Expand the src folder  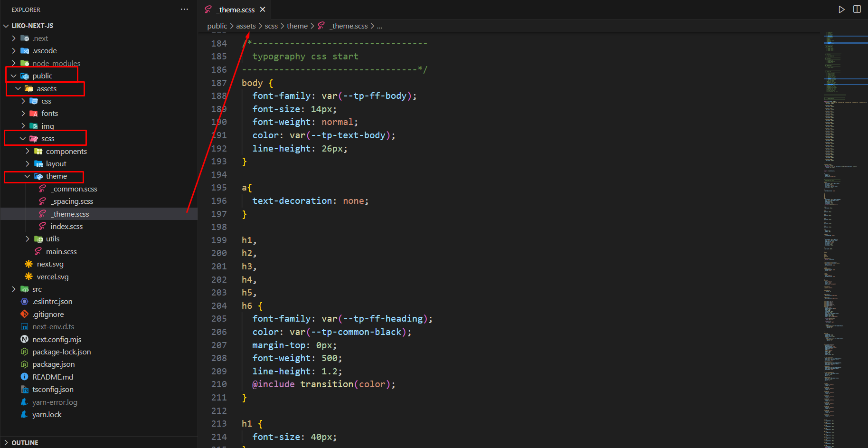tap(37, 289)
